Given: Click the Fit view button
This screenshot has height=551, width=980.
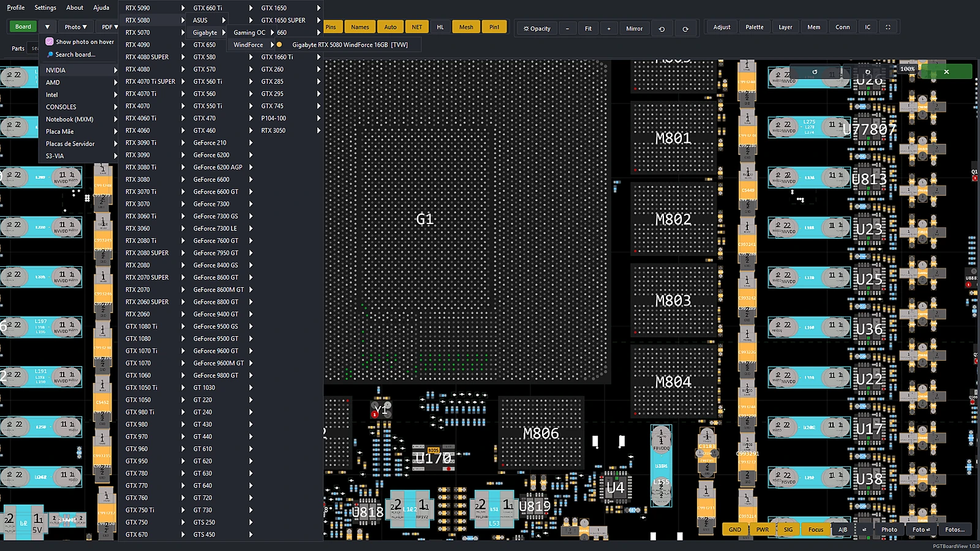Looking at the screenshot, I should 588,28.
